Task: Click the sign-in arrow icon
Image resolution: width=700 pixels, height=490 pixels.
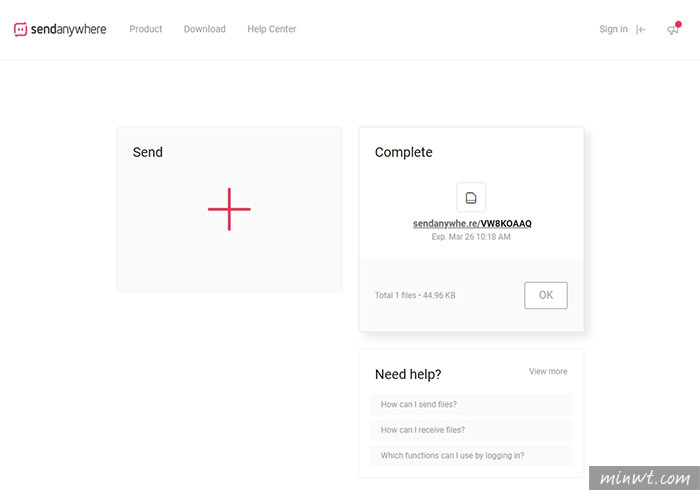Action: tap(641, 29)
